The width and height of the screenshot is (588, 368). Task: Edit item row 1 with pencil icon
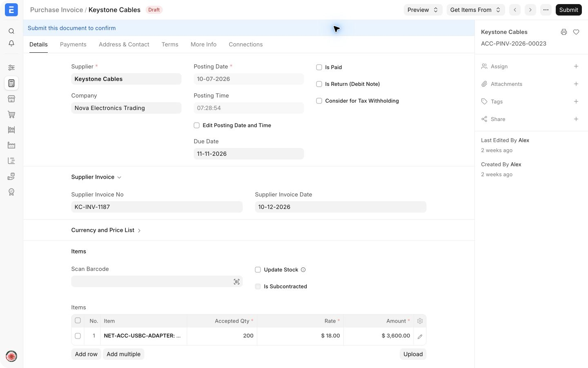(x=420, y=337)
